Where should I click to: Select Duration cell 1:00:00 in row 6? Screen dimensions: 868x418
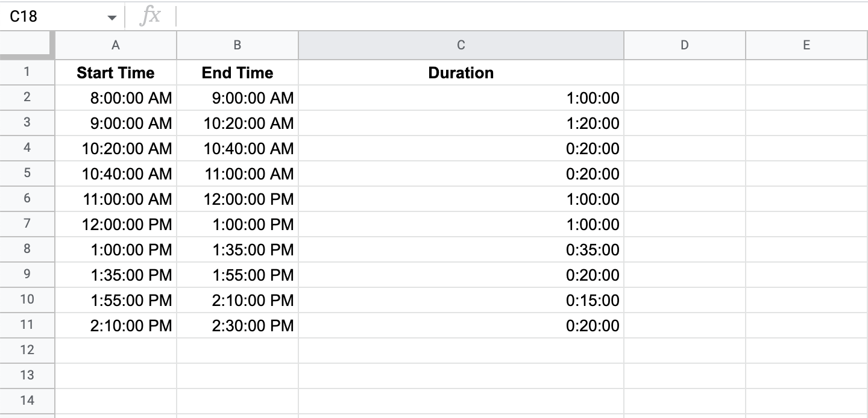(x=461, y=199)
